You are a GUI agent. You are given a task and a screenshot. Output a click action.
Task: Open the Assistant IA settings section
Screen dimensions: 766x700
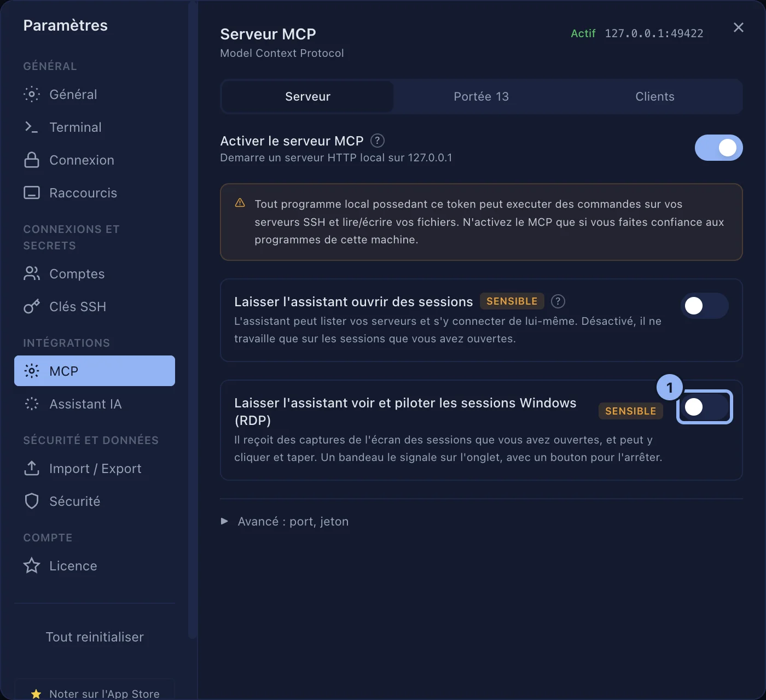95,404
